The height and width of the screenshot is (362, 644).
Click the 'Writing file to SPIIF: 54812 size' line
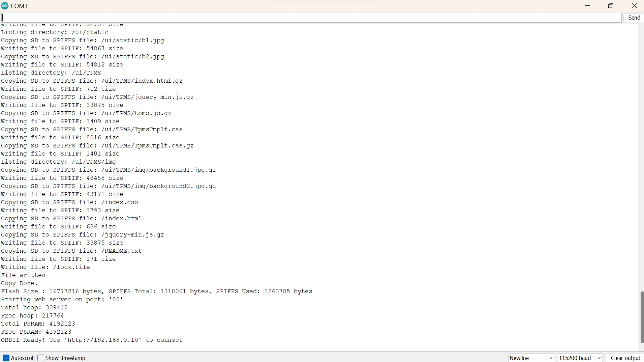[x=62, y=65]
